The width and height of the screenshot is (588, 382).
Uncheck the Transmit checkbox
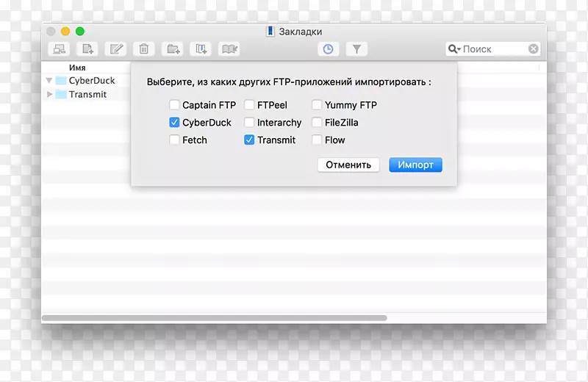point(249,140)
